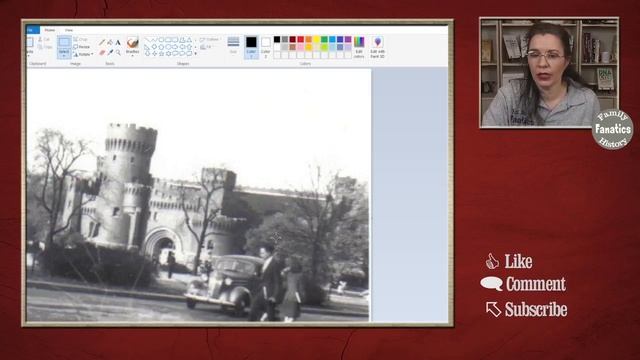Choose the Oval shape
The width and height of the screenshot is (640, 360).
click(161, 40)
